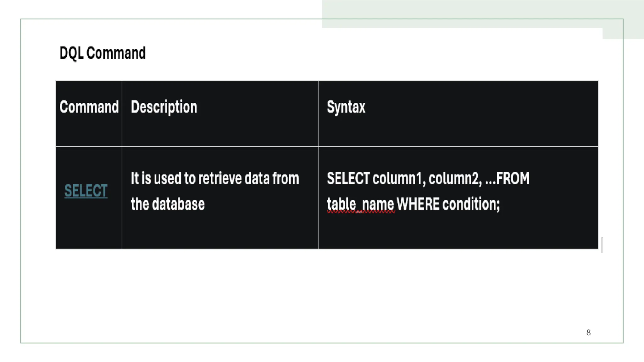Viewport: 644px width, 362px height.
Task: Click the DQL Command slide title
Action: pyautogui.click(x=103, y=53)
